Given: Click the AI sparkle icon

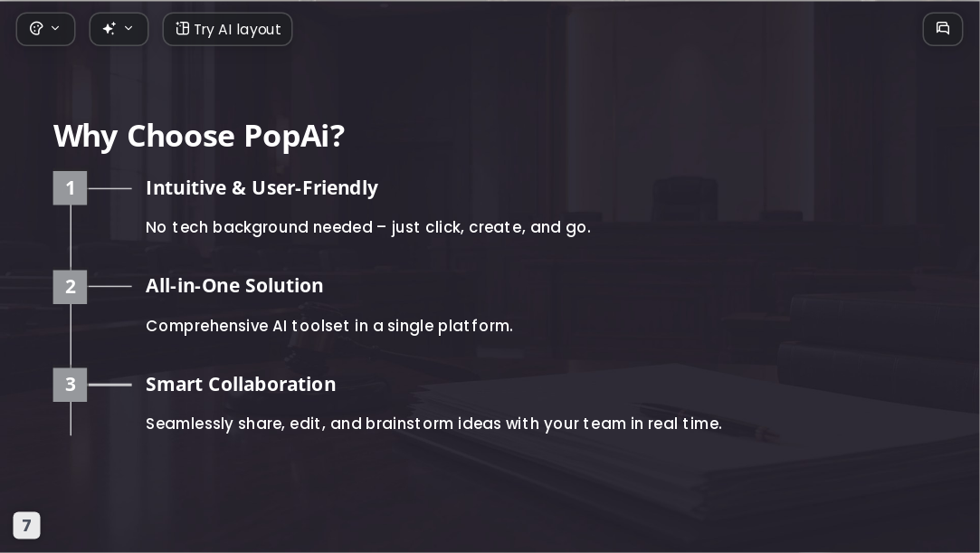Looking at the screenshot, I should coord(109,29).
